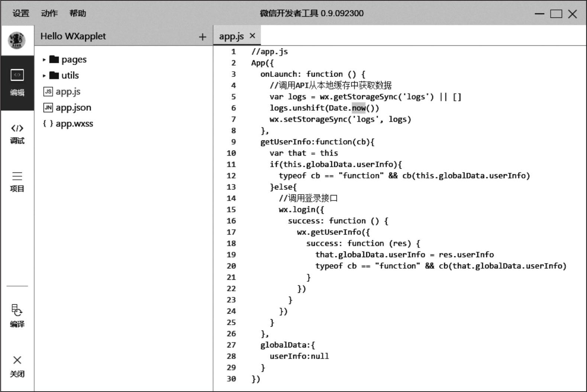
Task: Click 'getUserInfo:function(cb){' line
Action: pyautogui.click(x=317, y=142)
